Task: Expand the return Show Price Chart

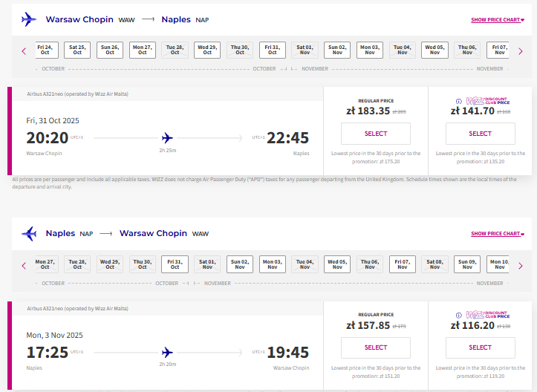Action: coord(498,233)
